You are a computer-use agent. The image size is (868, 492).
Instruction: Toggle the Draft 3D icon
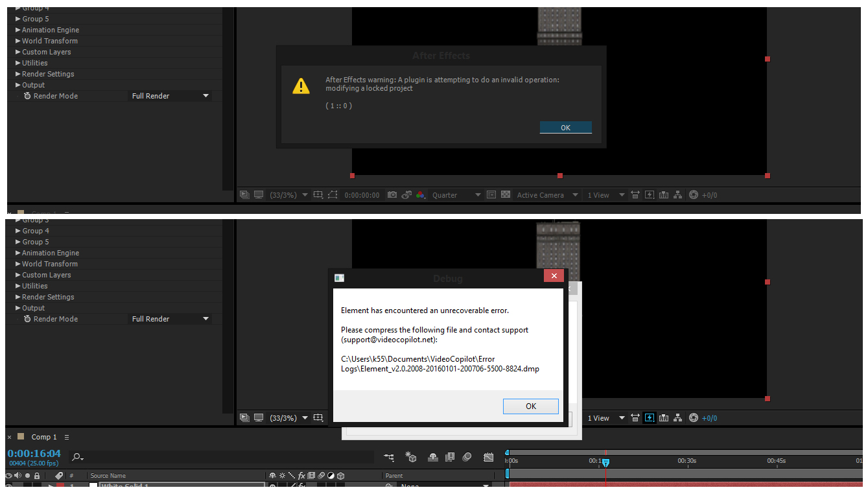pyautogui.click(x=411, y=457)
